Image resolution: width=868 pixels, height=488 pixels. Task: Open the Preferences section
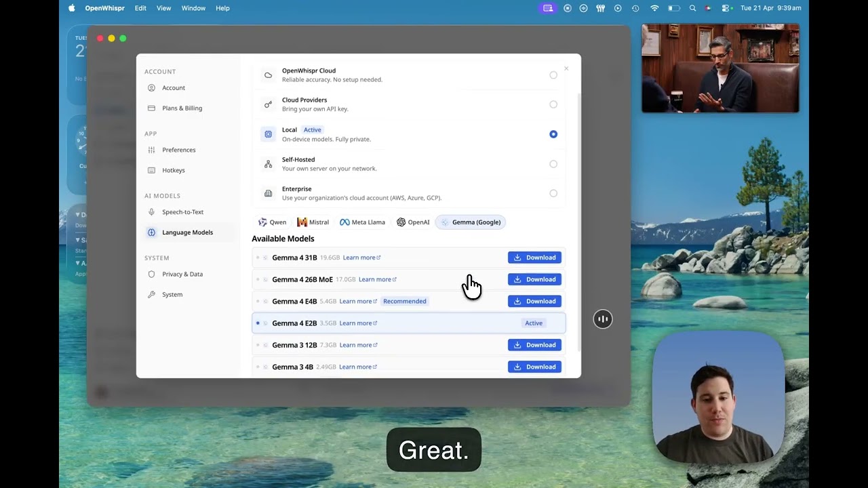pos(190,150)
